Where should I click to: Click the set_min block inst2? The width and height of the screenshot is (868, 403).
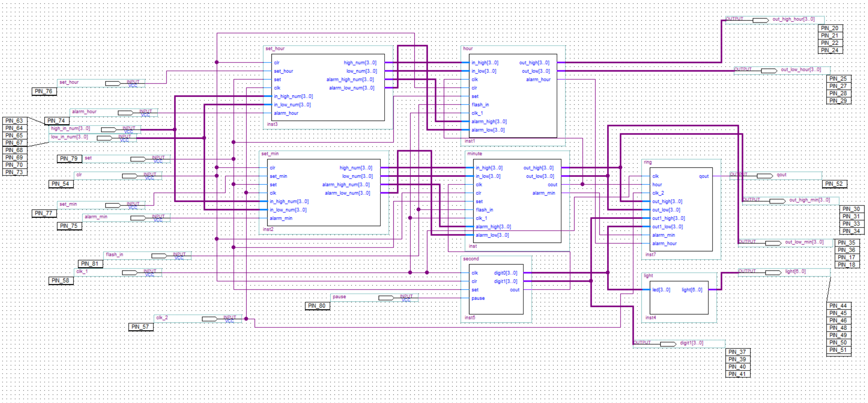click(x=324, y=207)
